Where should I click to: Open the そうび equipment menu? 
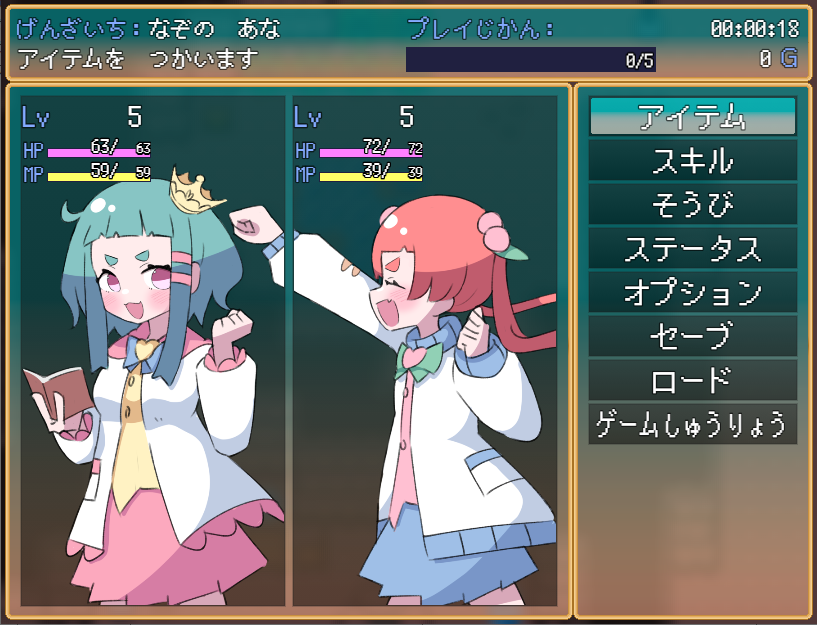click(x=692, y=204)
